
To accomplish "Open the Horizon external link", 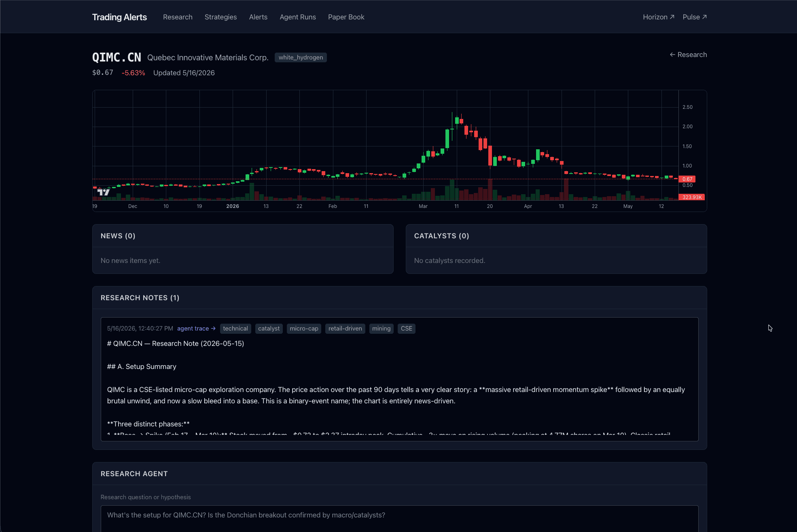I will (659, 17).
